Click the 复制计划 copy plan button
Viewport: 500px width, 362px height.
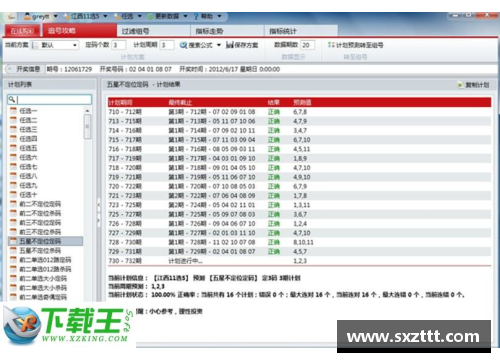tap(473, 85)
